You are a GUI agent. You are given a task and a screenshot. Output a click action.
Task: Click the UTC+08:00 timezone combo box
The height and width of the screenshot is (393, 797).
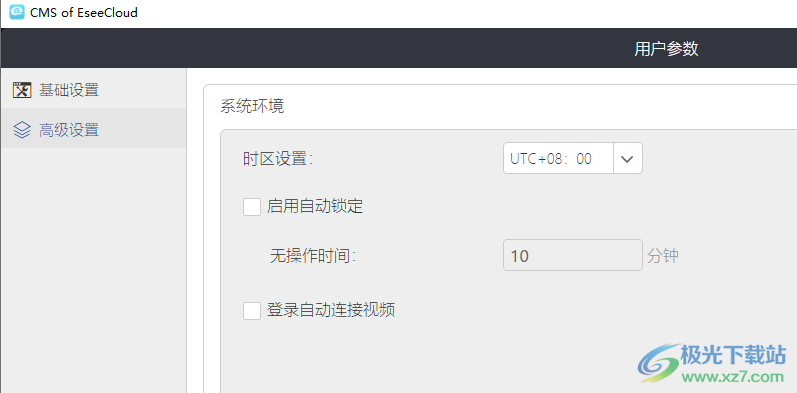573,159
